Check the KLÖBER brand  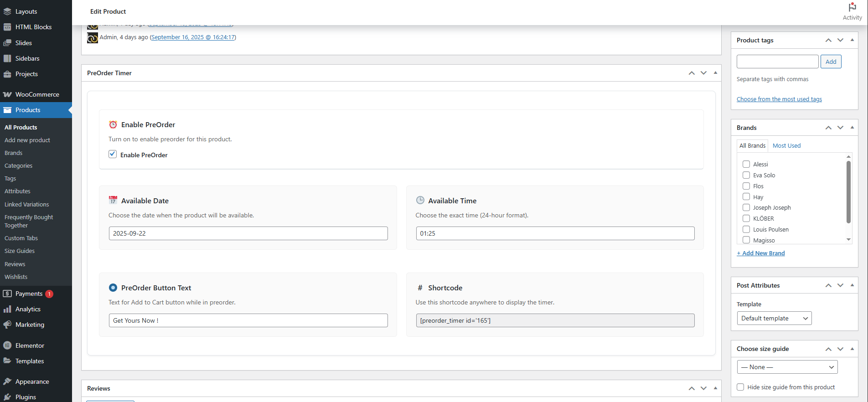pyautogui.click(x=746, y=218)
